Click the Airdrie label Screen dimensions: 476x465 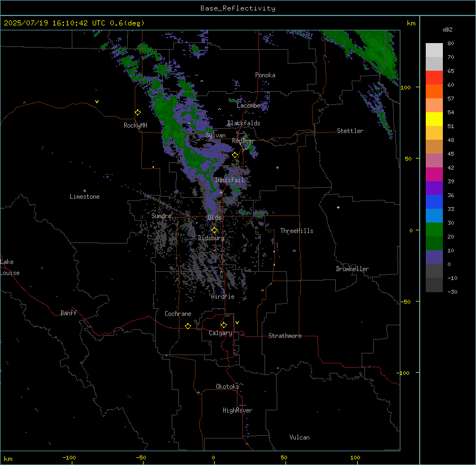click(223, 297)
